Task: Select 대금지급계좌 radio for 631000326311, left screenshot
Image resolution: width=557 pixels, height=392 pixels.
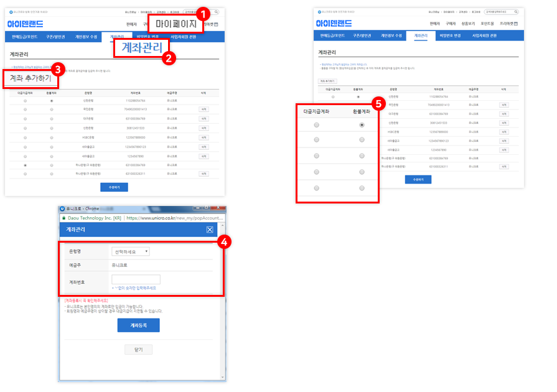Action: pos(26,174)
